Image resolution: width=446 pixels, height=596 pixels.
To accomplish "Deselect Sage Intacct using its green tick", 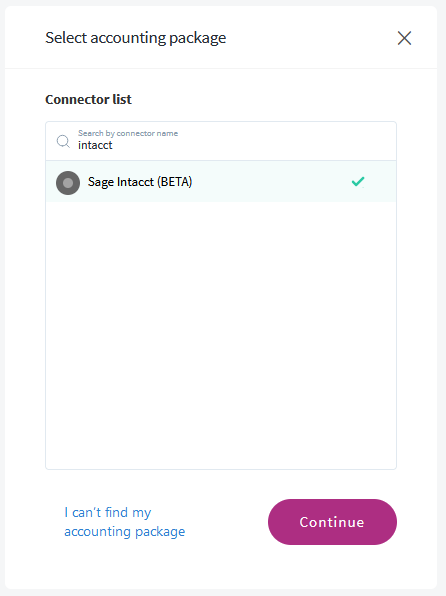I will pyautogui.click(x=358, y=182).
